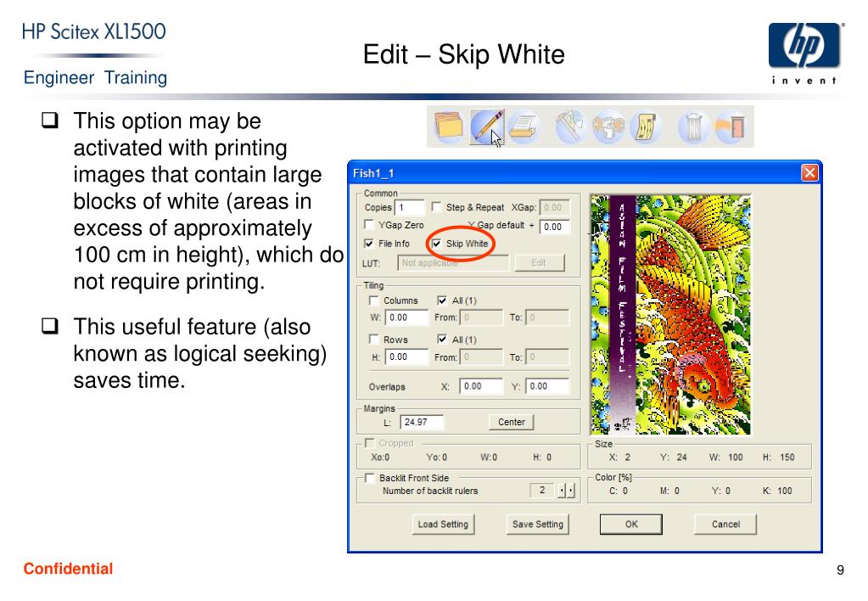This screenshot has height=601, width=868.
Task: Click the ruler and triangle tool icon
Action: point(570,126)
